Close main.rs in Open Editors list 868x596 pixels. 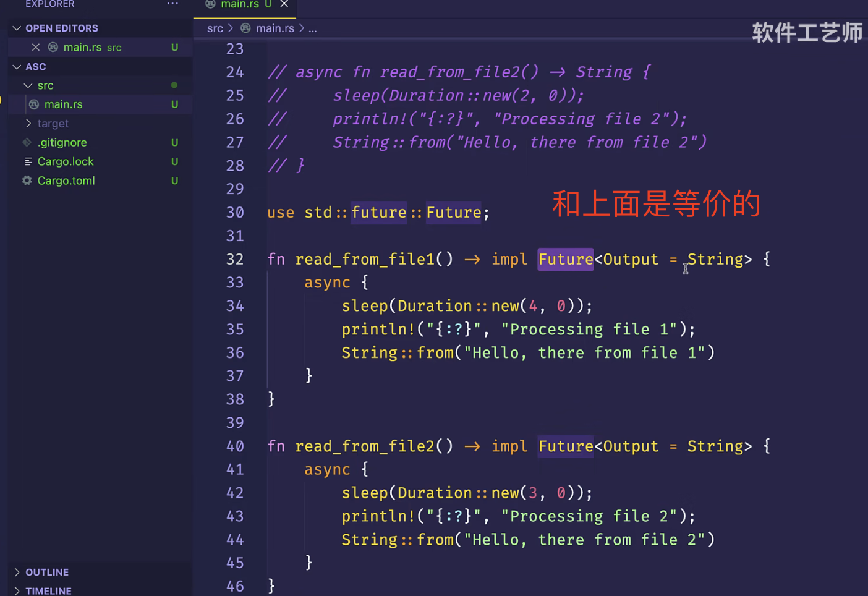[x=36, y=48]
